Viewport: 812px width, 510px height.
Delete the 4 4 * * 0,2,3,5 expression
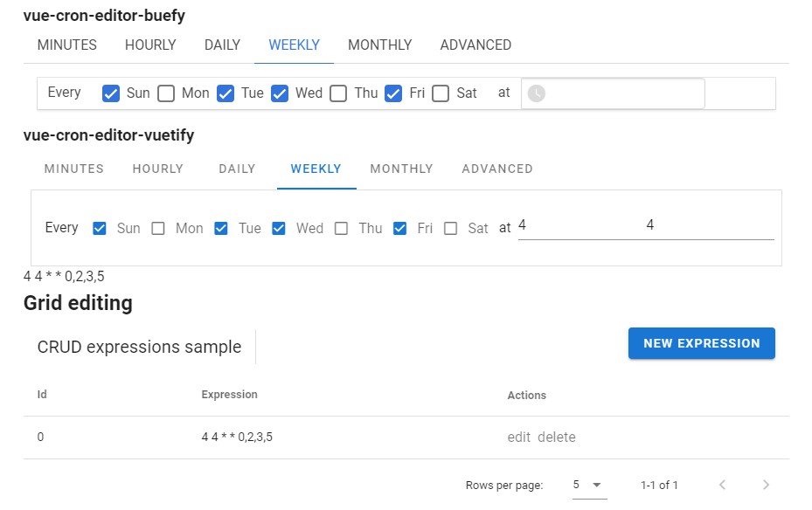(557, 438)
